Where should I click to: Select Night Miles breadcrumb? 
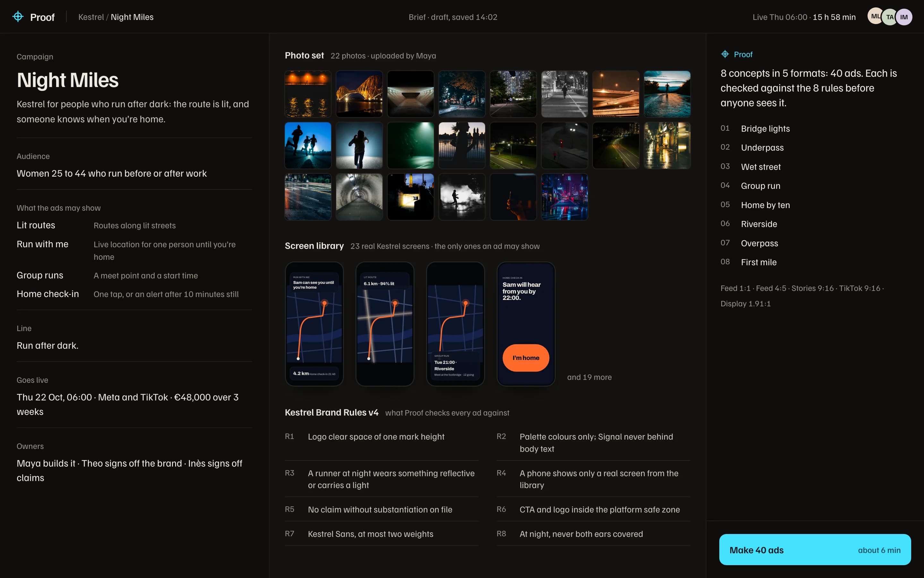tap(132, 17)
